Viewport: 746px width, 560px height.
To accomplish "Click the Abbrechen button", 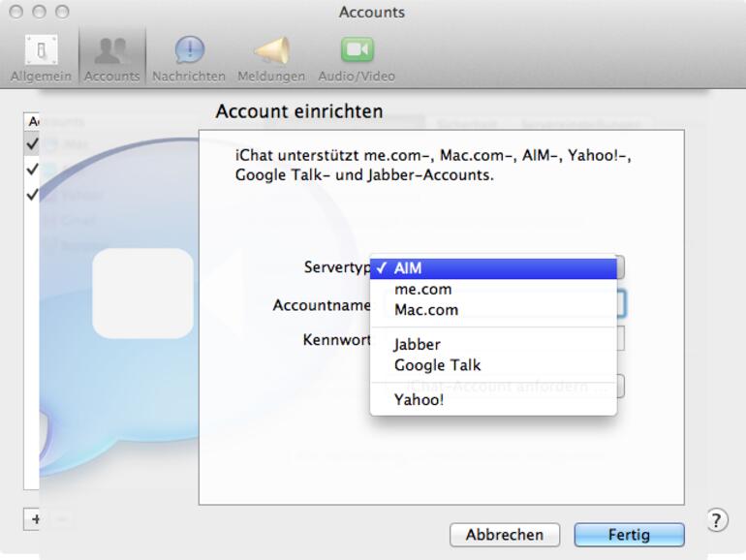I will (505, 535).
